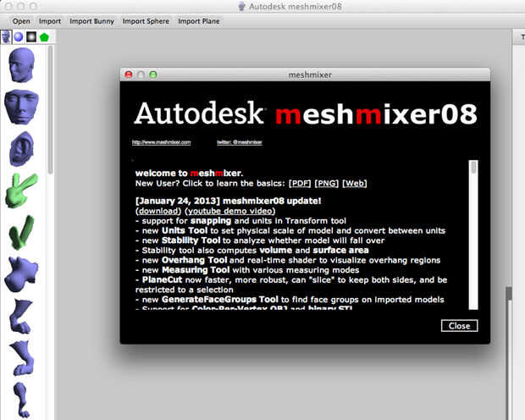This screenshot has height=420, width=525.
Task: Click the green zoom dot on meshmixer dialog
Action: [x=153, y=75]
